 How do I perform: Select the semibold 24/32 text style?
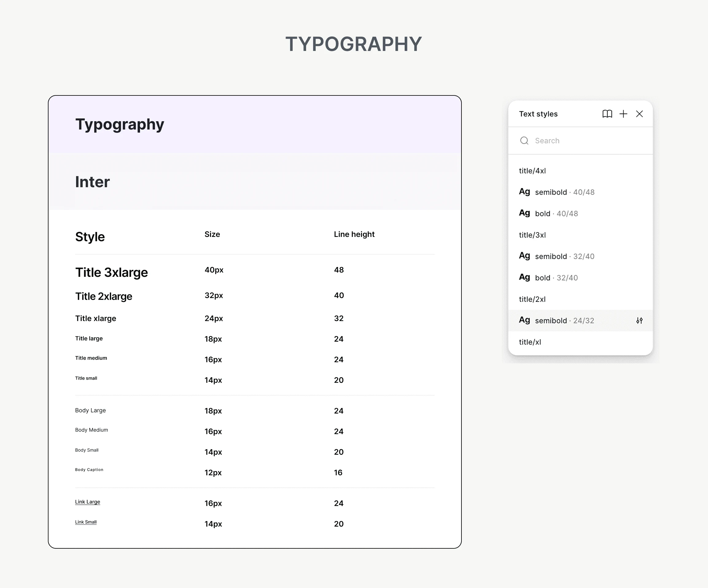click(x=580, y=320)
